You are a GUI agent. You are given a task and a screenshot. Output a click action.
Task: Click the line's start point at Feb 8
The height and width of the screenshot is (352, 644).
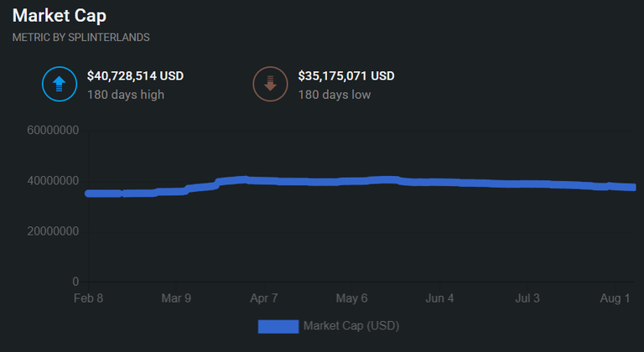[x=89, y=193]
